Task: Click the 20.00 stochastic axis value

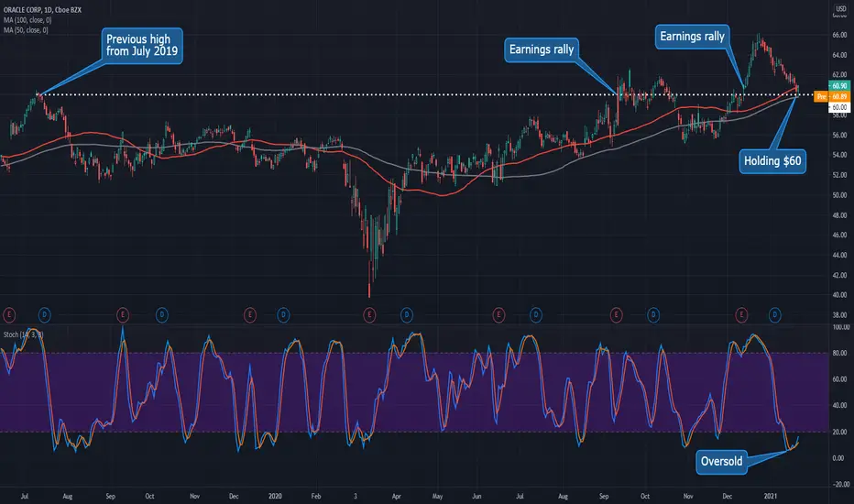Action: click(840, 433)
